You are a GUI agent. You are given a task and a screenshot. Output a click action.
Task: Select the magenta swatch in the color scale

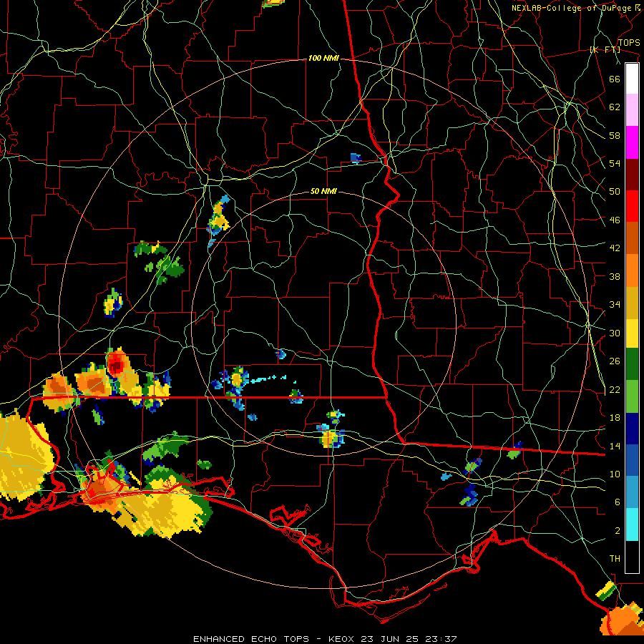tap(632, 142)
